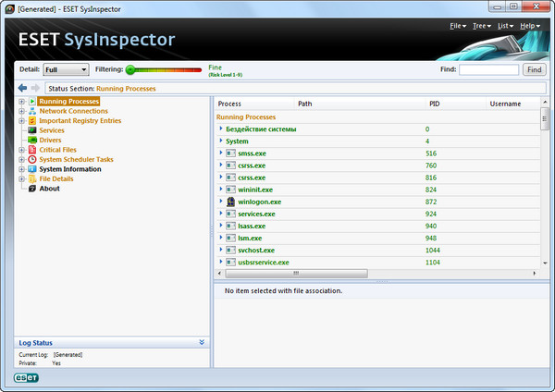The width and height of the screenshot is (555, 392).
Task: Select the Services tree item
Action: [52, 130]
